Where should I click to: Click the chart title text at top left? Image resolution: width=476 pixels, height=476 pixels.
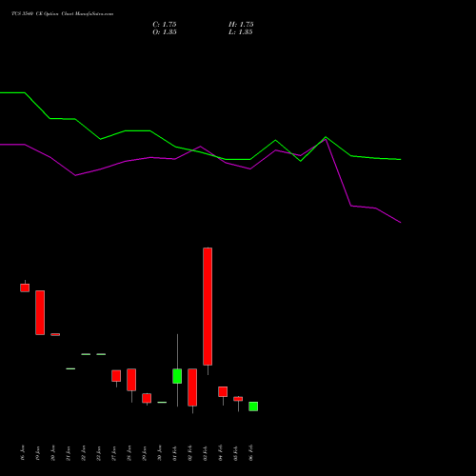[x=62, y=13]
